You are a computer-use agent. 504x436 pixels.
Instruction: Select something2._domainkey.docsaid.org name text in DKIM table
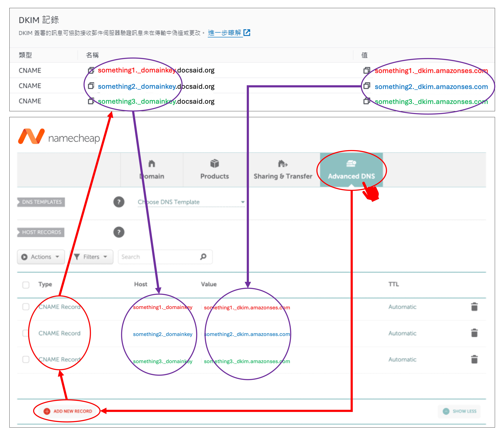pos(156,86)
